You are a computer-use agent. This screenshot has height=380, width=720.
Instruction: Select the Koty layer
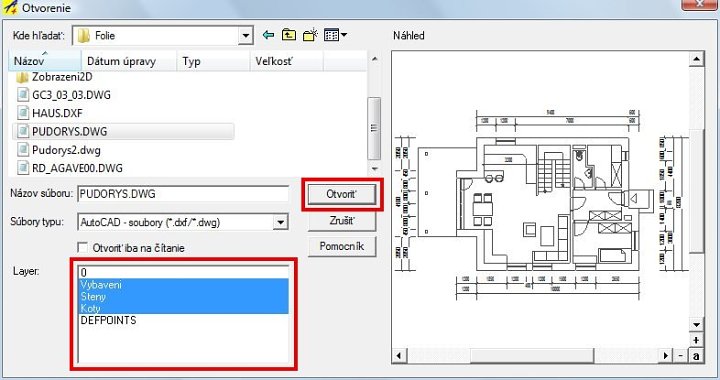[x=183, y=308]
